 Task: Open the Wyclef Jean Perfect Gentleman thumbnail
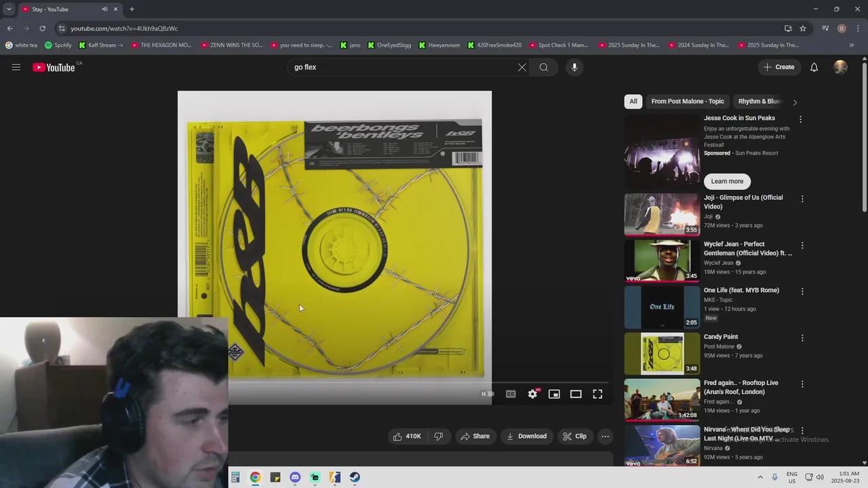[662, 260]
